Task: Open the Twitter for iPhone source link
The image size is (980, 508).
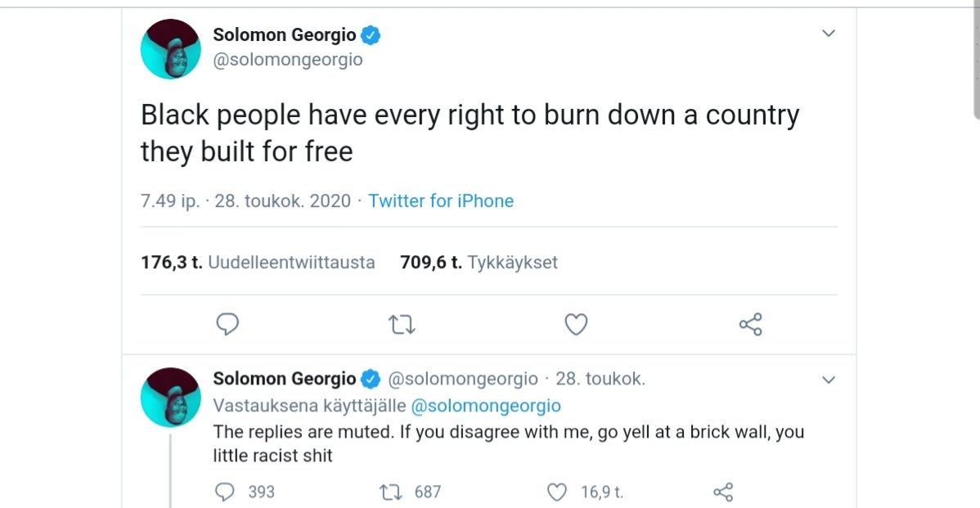Action: [441, 201]
